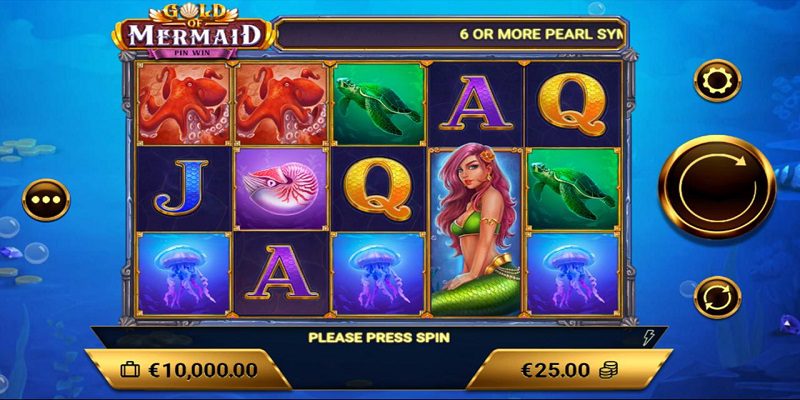Viewport: 800px width, 400px height.
Task: Click the Please Press Spin message bar
Action: (x=379, y=337)
